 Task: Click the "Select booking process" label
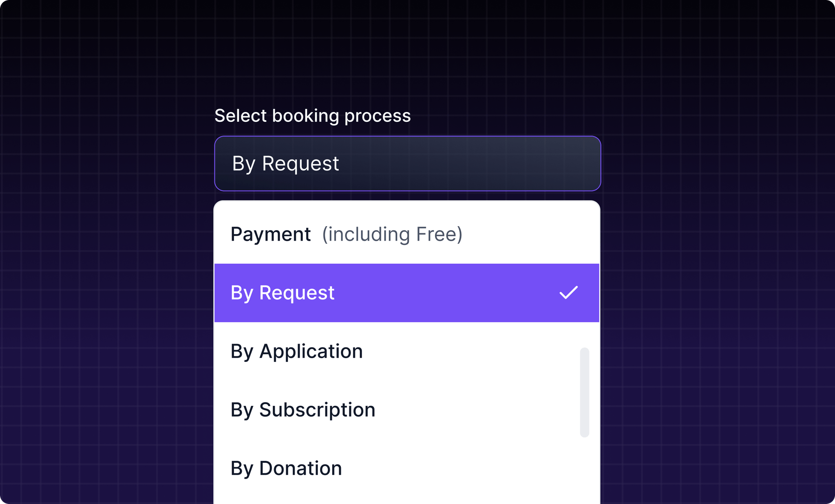[312, 116]
